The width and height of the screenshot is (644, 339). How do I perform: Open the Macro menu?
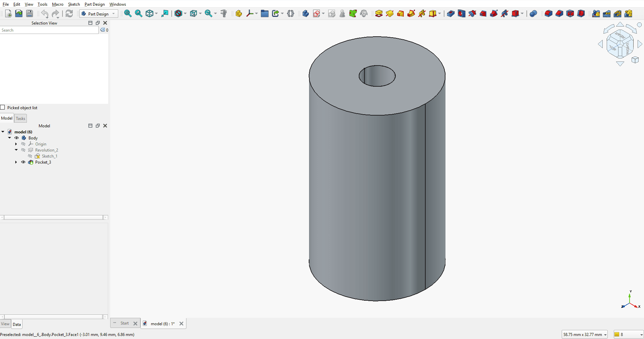[58, 4]
